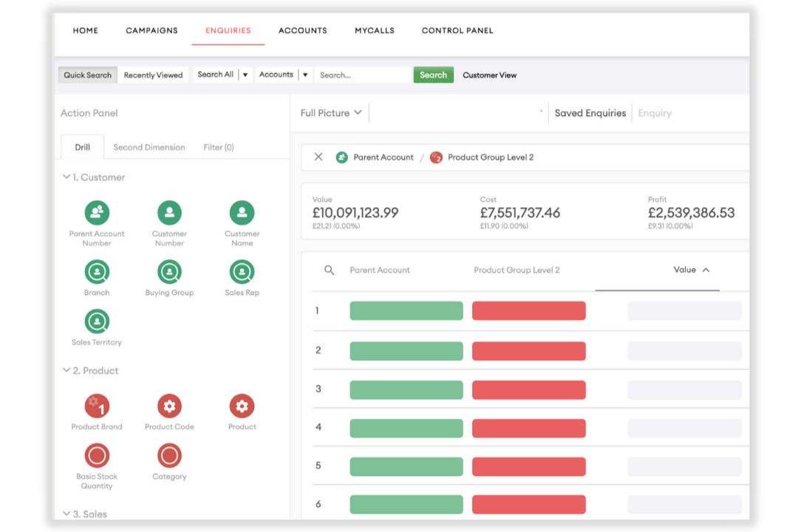Open the Search All dropdown arrow

(245, 75)
